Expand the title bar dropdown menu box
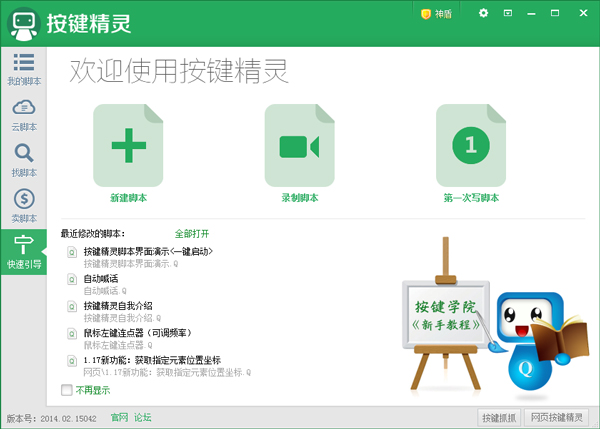Image resolution: width=600 pixels, height=429 pixels. tap(507, 13)
